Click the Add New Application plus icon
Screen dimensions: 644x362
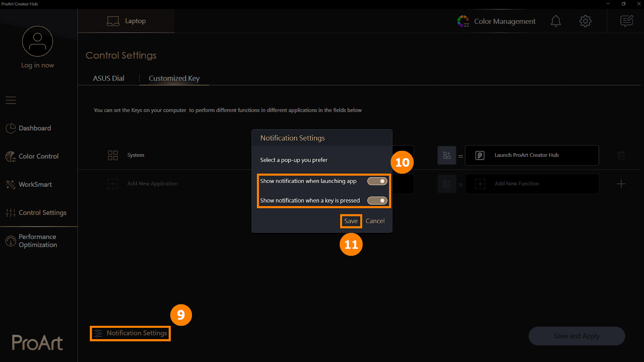[x=113, y=184]
